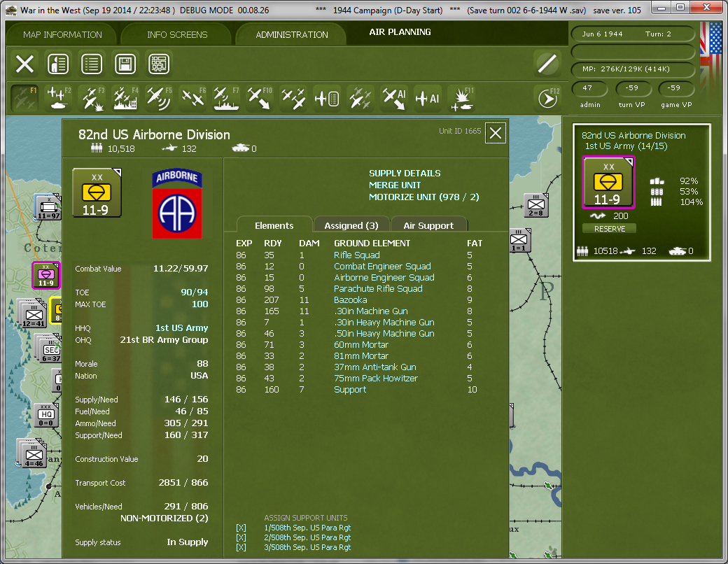Switch to the Assigned (3) tab
This screenshot has height=564, width=728.
pos(351,225)
